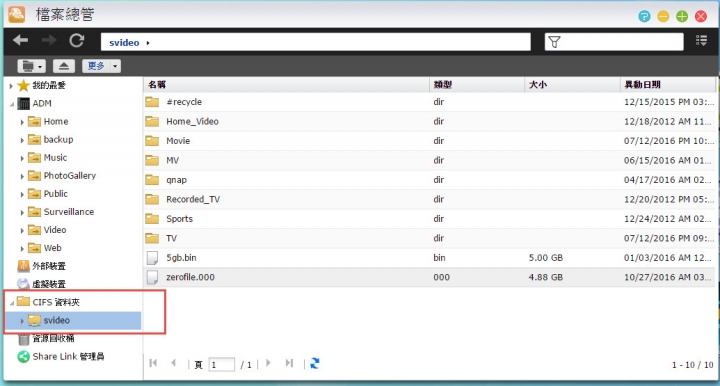The width and height of the screenshot is (720, 386).
Task: Select 外部裝置 external devices
Action: 49,266
